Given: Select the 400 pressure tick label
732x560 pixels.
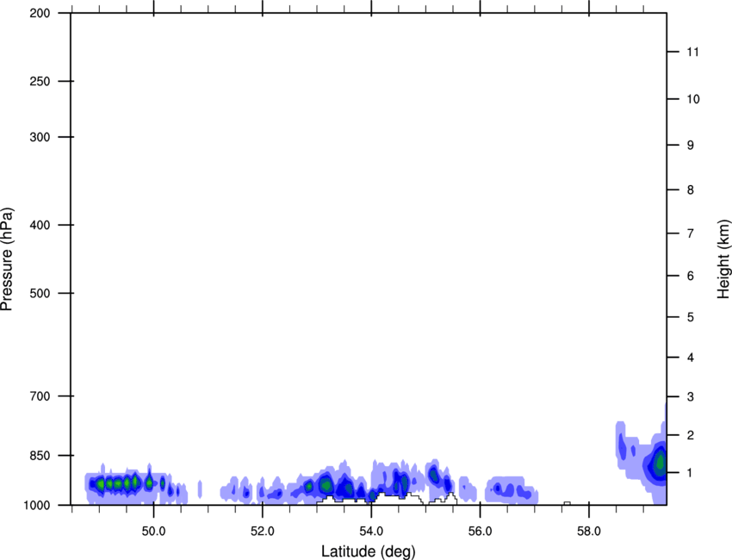Looking at the screenshot, I should pyautogui.click(x=40, y=225).
